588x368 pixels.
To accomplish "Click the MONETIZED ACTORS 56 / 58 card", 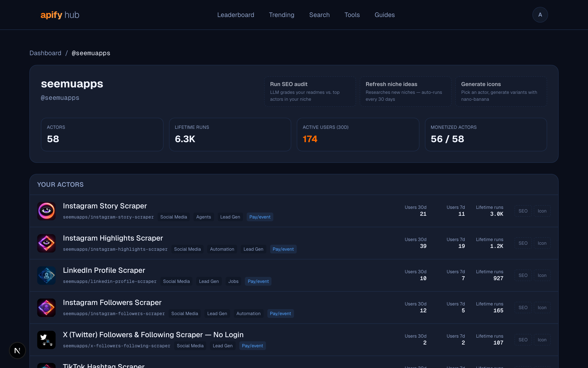I will coord(486,135).
